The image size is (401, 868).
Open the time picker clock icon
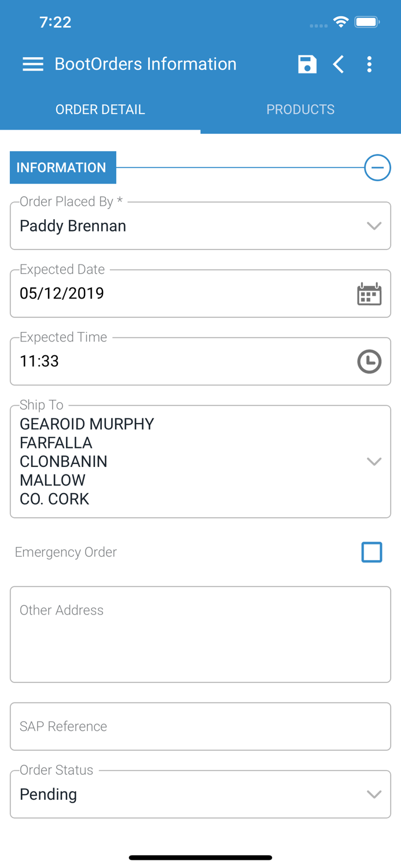click(x=369, y=361)
